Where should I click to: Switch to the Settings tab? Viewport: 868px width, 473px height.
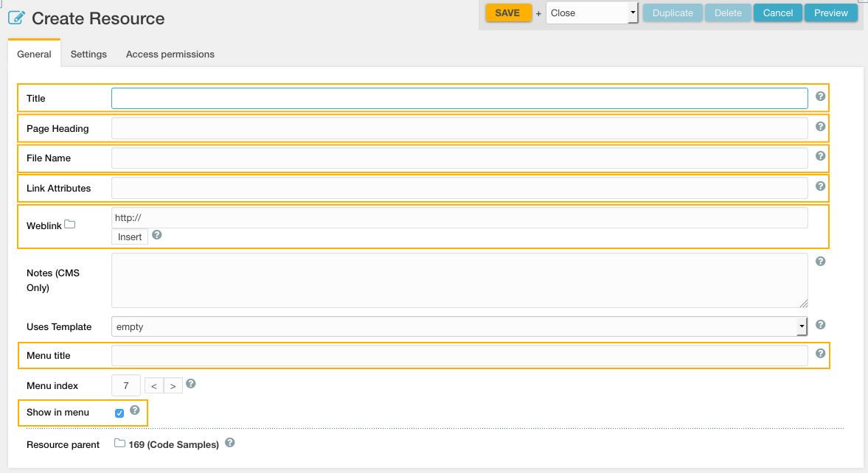[88, 55]
